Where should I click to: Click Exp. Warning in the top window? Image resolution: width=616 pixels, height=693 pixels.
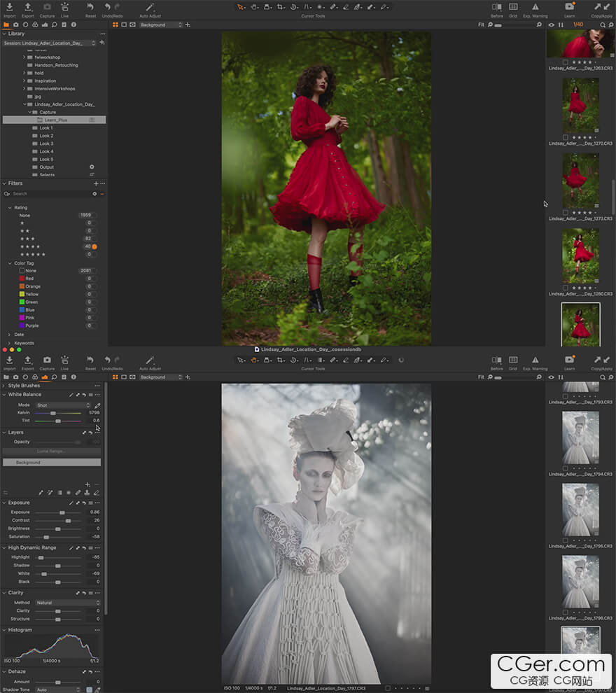click(535, 10)
